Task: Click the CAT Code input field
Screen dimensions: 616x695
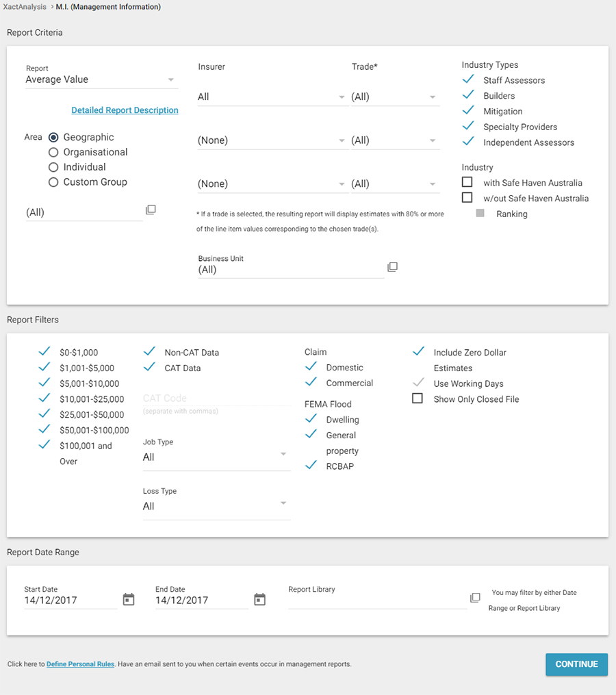Action: point(216,399)
